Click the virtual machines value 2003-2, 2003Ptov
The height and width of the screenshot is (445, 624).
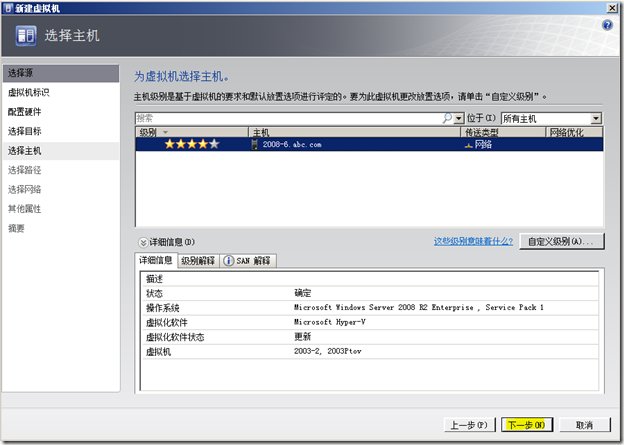[x=328, y=351]
